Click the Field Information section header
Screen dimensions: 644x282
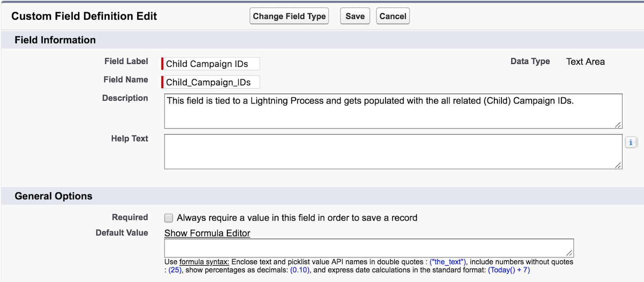[x=55, y=40]
